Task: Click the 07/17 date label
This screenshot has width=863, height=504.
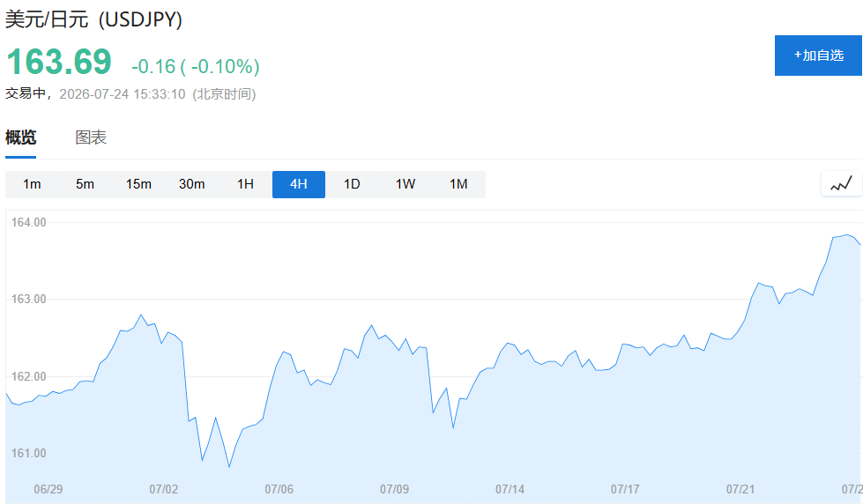Action: (x=625, y=489)
